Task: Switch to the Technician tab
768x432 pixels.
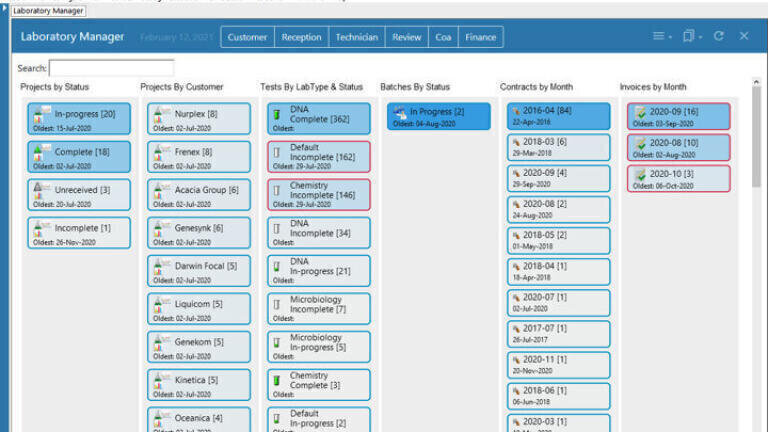Action: coord(357,37)
